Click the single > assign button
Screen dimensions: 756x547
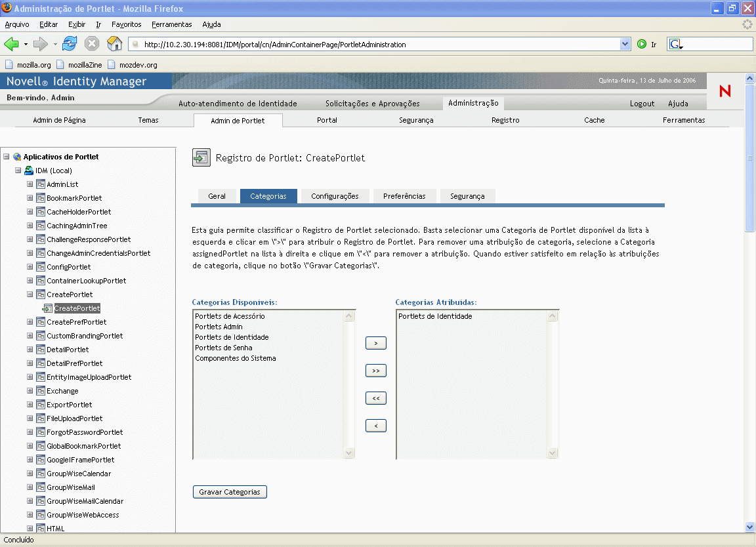(376, 343)
